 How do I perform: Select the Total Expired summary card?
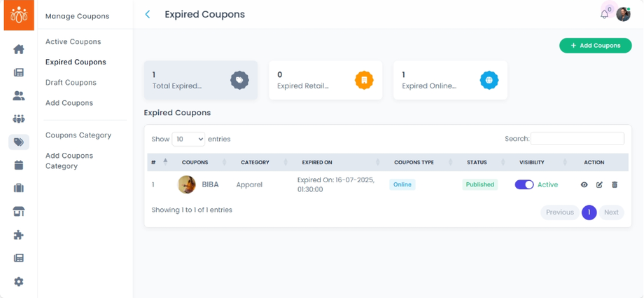click(200, 80)
